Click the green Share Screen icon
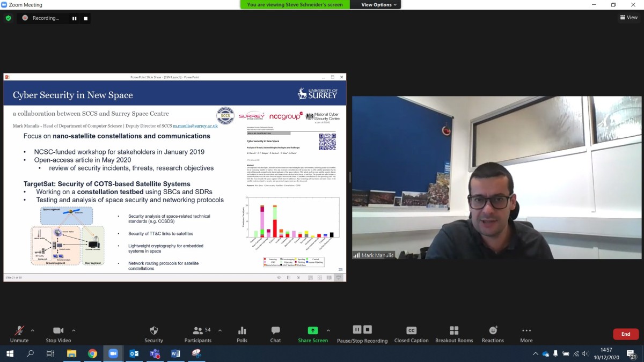644x362 pixels. pyautogui.click(x=312, y=331)
